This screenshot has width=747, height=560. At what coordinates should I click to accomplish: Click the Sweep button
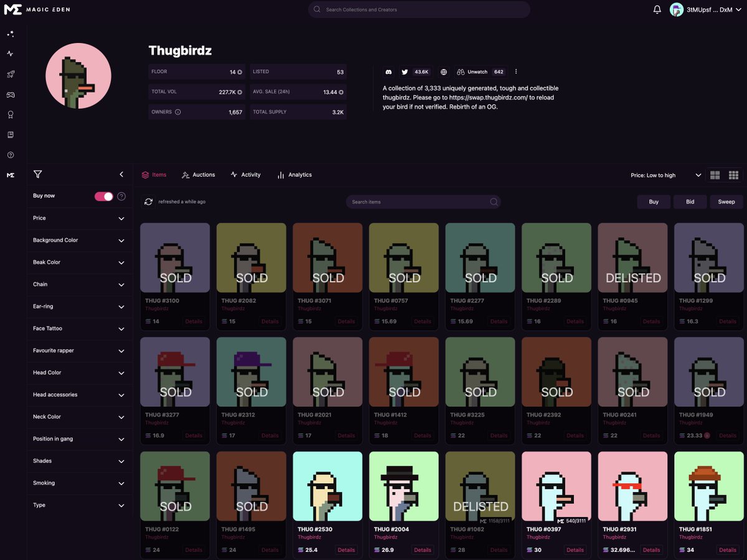point(726,202)
